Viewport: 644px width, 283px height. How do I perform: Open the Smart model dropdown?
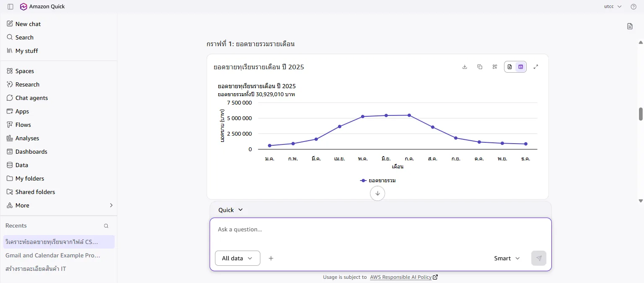(x=507, y=258)
